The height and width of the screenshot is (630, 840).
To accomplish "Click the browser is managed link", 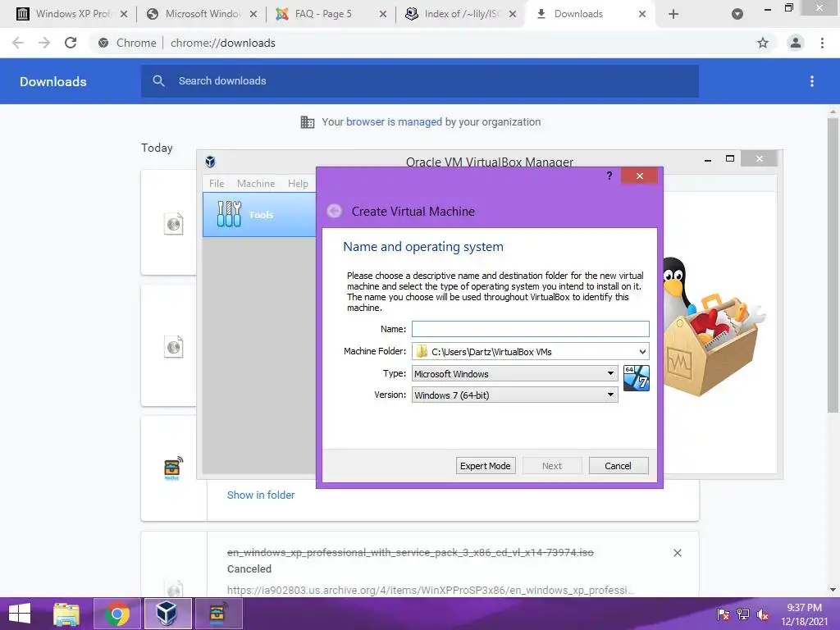I will [x=394, y=121].
